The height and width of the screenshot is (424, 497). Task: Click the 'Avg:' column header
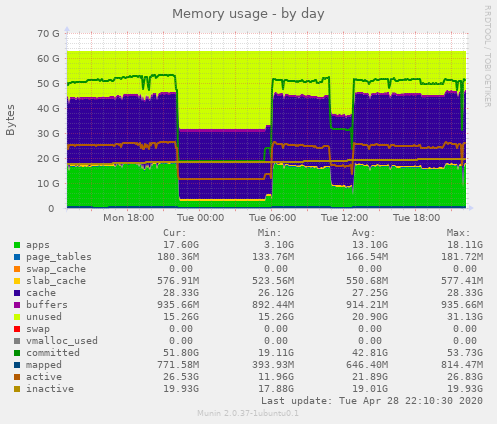tap(364, 233)
